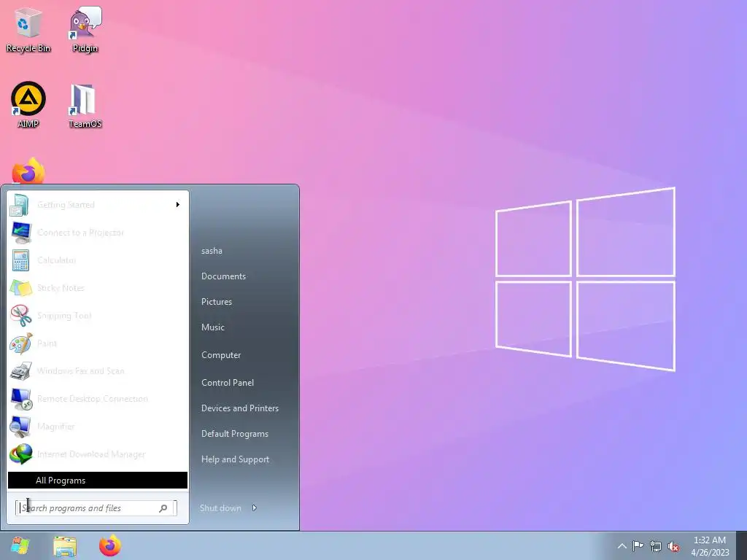
Task: Expand the Getting Started submenu arrow
Action: (x=178, y=205)
